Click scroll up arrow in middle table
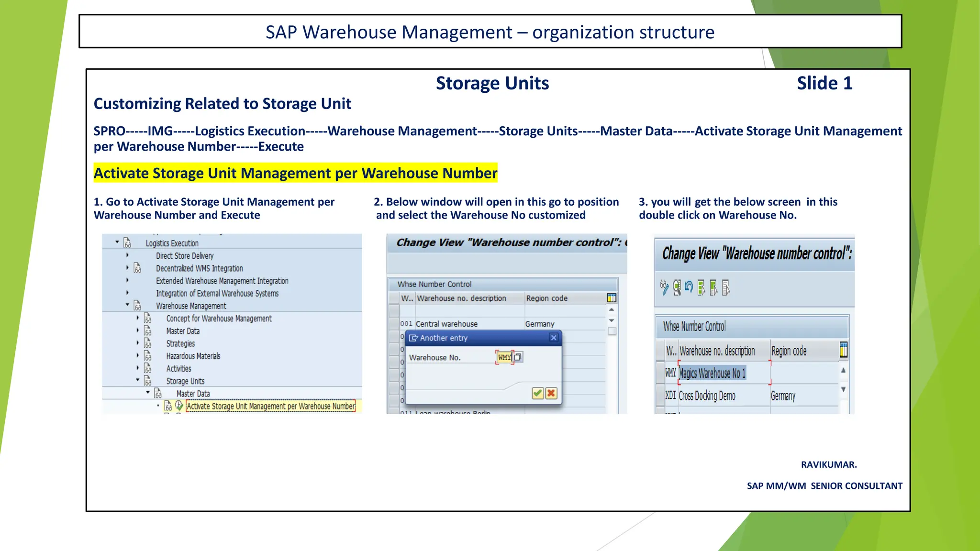 [612, 310]
